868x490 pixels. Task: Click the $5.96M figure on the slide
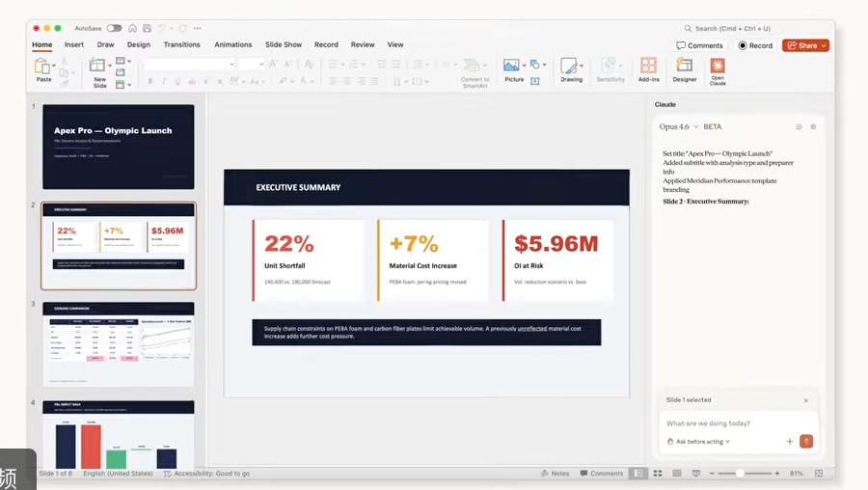point(556,244)
